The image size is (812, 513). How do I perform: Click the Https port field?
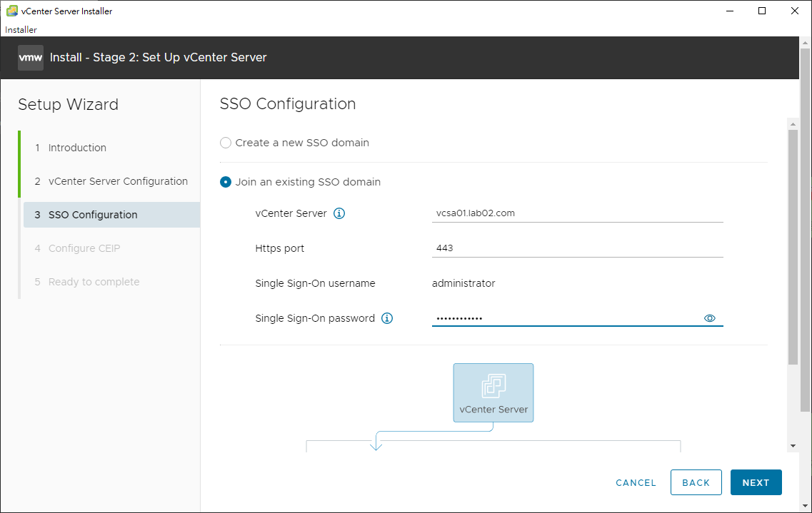578,248
